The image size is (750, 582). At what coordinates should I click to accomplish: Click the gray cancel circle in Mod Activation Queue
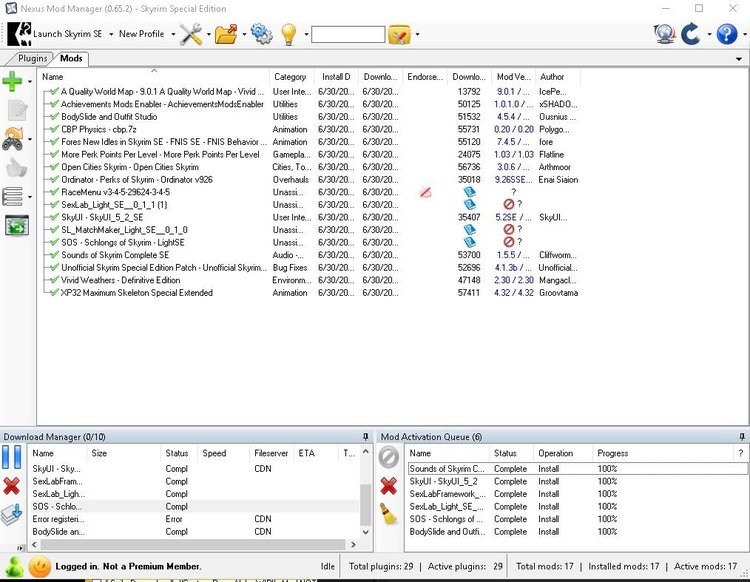pyautogui.click(x=388, y=457)
